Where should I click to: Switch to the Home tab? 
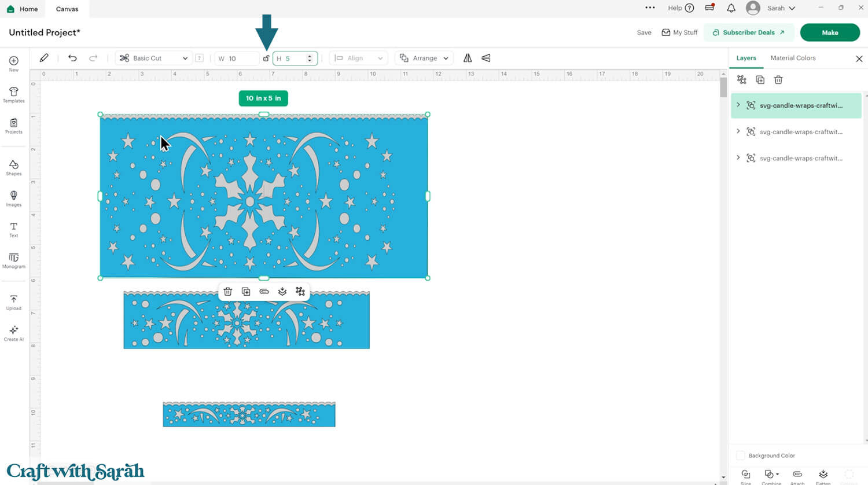pos(22,9)
